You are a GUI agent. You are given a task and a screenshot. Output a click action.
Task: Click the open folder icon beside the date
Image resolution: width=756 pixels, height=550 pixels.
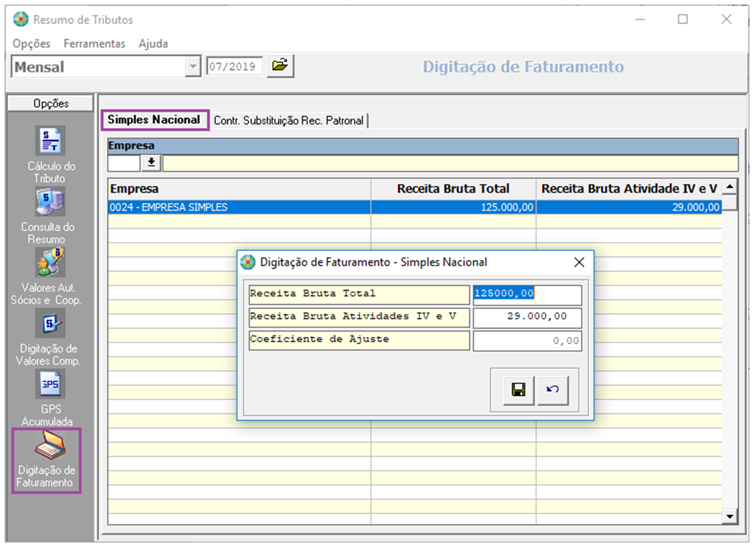(280, 66)
